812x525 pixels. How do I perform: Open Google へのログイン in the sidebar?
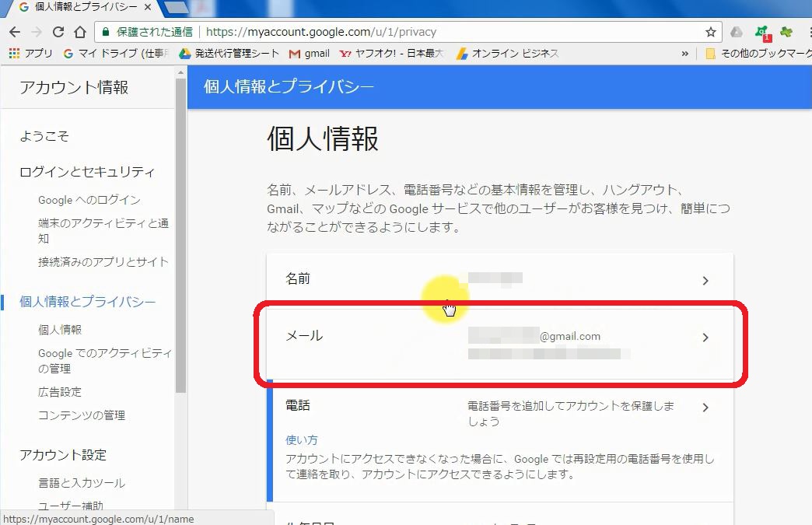tap(89, 200)
